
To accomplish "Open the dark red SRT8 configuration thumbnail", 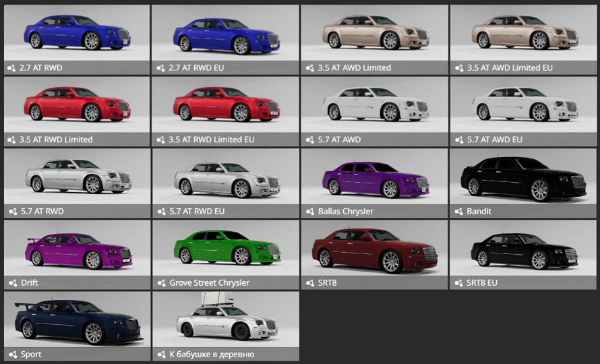I will (x=374, y=249).
